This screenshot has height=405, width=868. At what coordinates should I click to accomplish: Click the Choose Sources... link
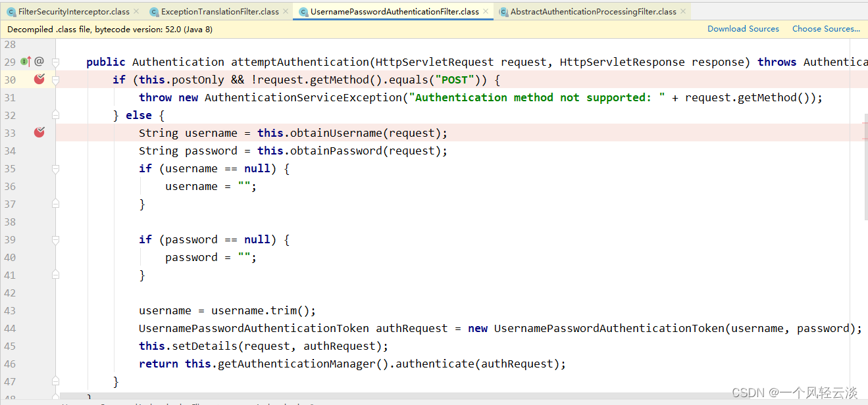[826, 29]
